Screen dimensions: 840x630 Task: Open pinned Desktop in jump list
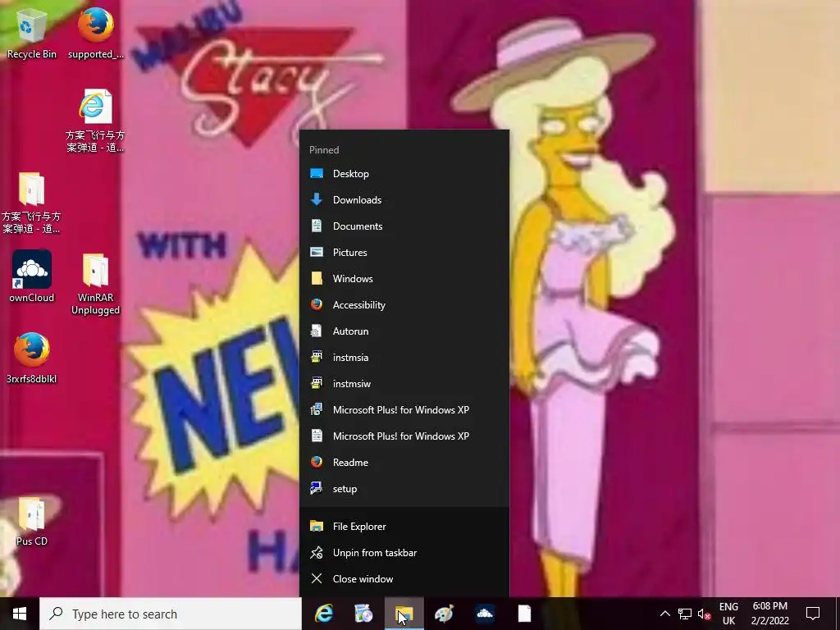coord(404,174)
